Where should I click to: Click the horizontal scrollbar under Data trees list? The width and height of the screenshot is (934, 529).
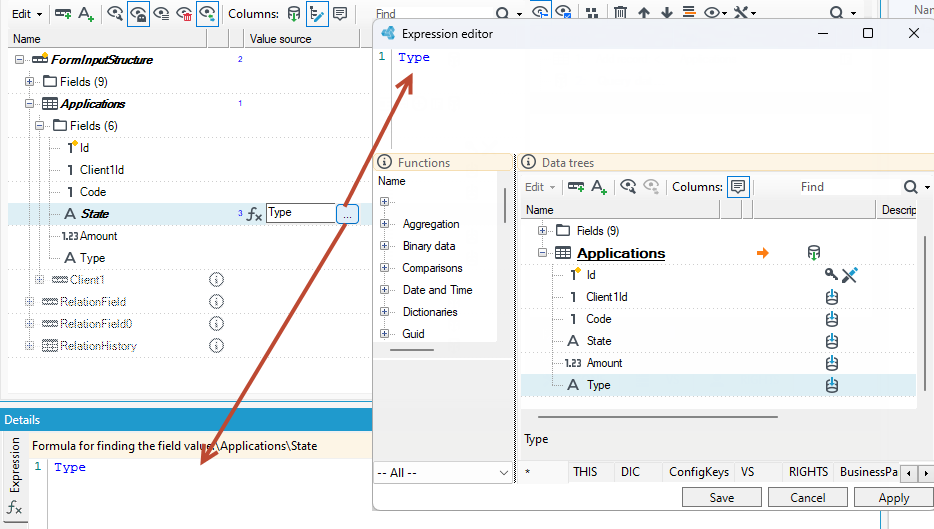pos(658,417)
